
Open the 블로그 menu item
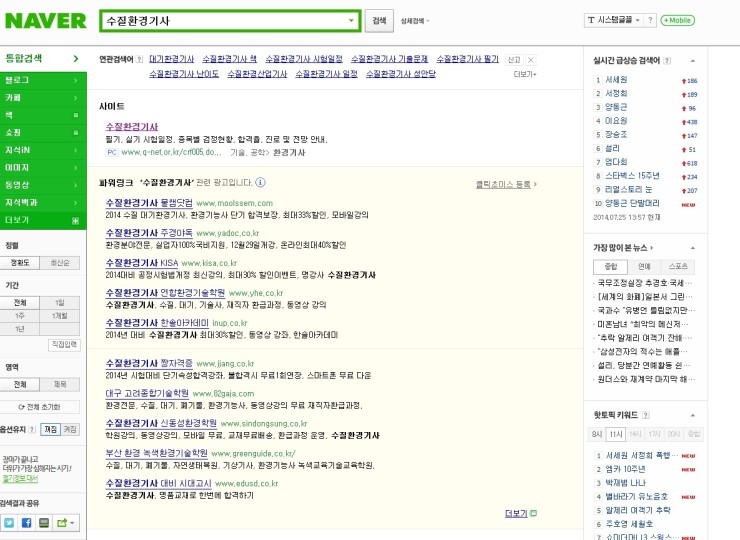pyautogui.click(x=43, y=80)
